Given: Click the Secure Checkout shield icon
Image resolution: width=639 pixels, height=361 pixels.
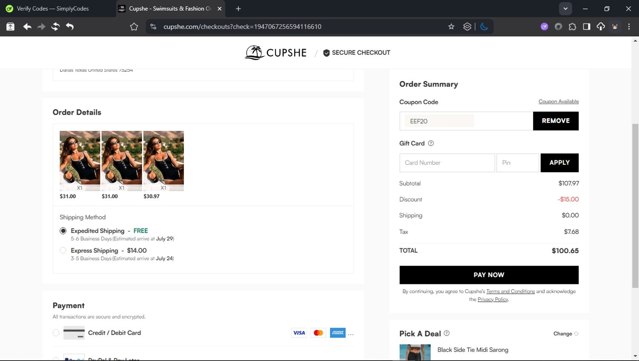Looking at the screenshot, I should point(326,53).
